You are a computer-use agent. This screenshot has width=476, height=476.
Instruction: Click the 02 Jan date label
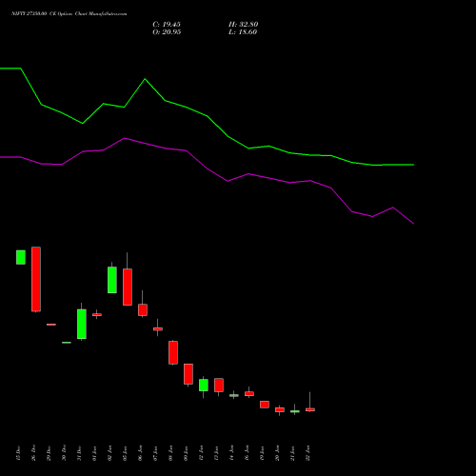[109, 453]
